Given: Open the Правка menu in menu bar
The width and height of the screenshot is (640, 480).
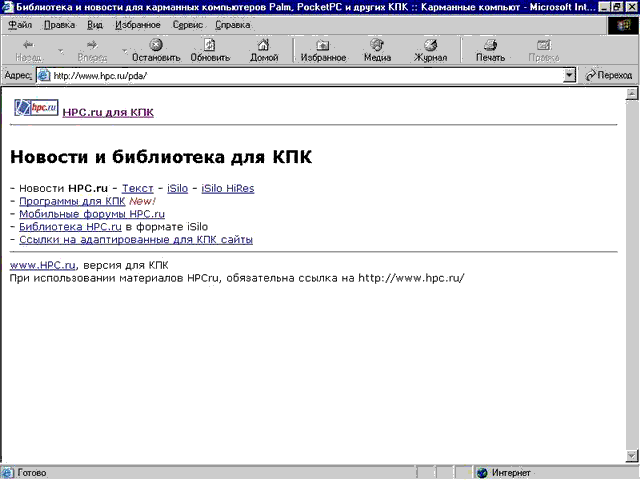Looking at the screenshot, I should 60,25.
